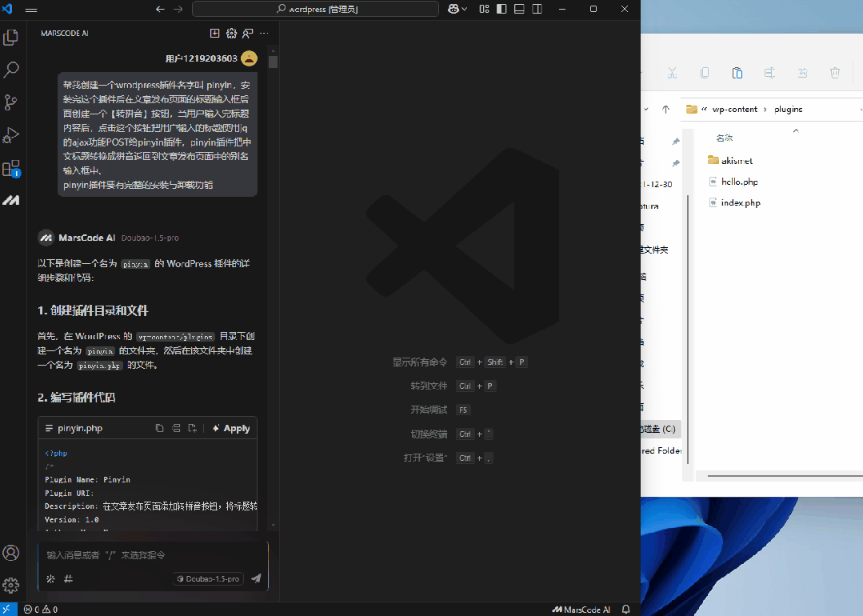Open problems from errors and warnings count
Image resolution: width=863 pixels, height=616 pixels.
[x=41, y=610]
